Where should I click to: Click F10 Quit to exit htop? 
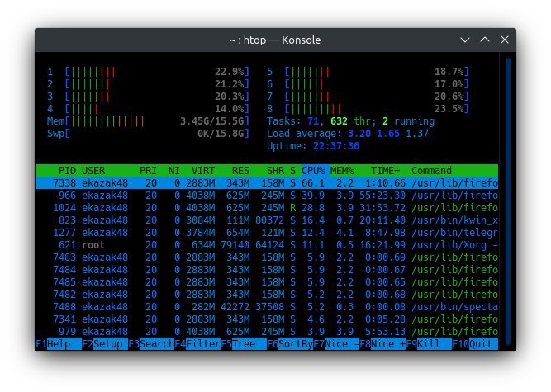475,344
